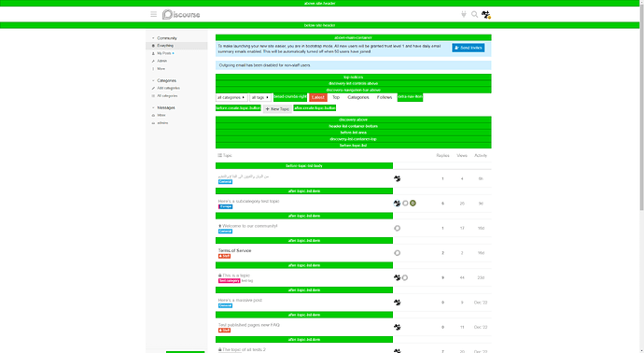Click the avatar on Terms of Service row
This screenshot has width=644, height=353.
click(x=398, y=253)
